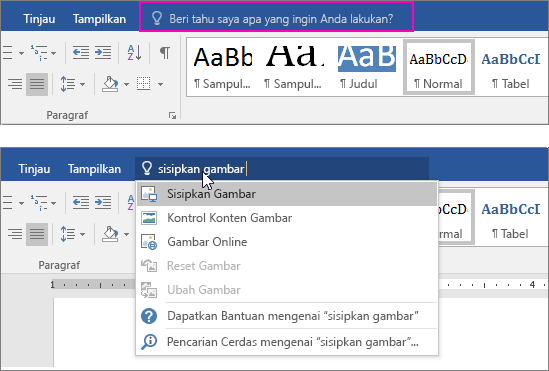This screenshot has width=549, height=371.
Task: Click Increase Indent in ribbon with ¶ button
Action: 103,52
